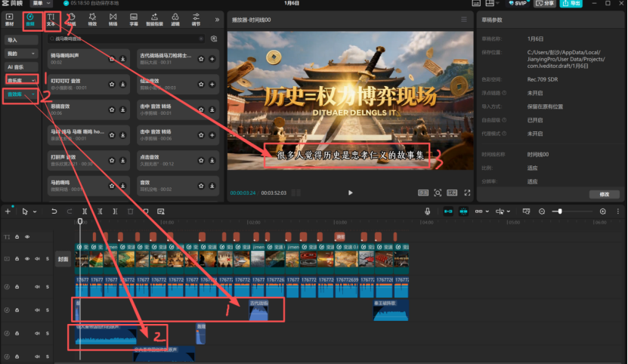Open the 文本 text tab
Image resolution: width=628 pixels, height=364 pixels.
click(x=51, y=20)
